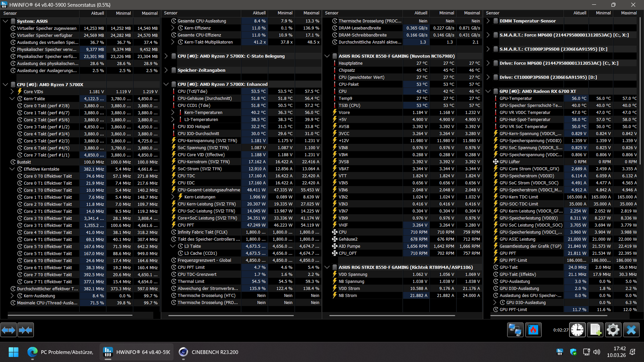Switch to CINEBENCH R23.200 in taskbar

click(209, 352)
